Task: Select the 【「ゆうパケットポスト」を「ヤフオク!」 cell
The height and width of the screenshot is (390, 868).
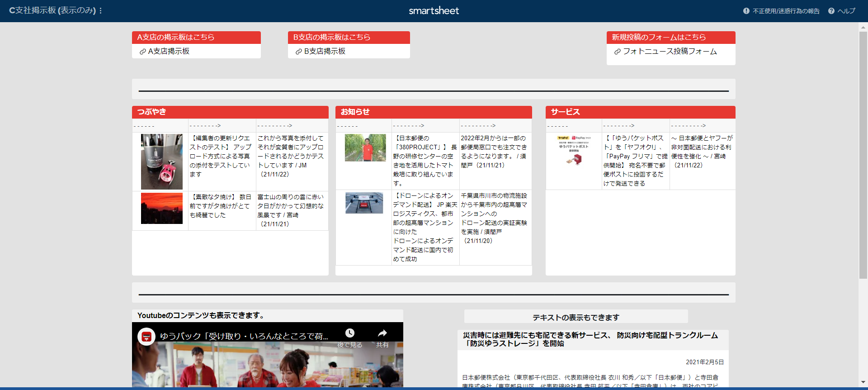Action: (636, 161)
